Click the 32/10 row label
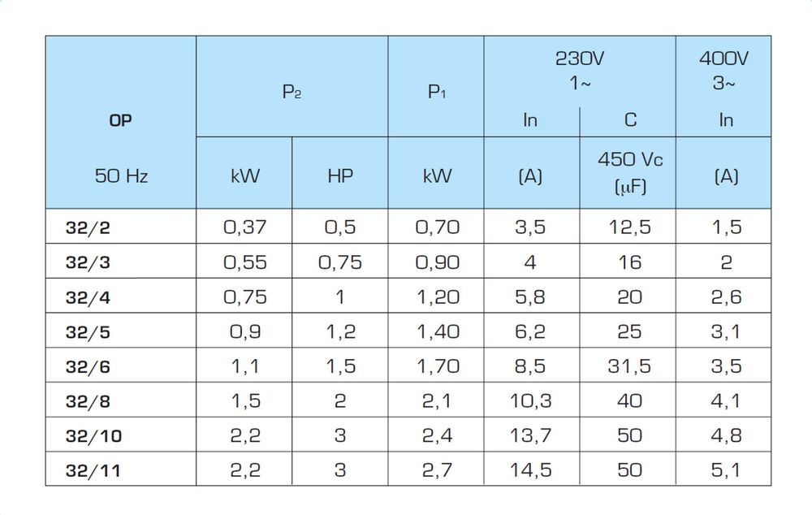The image size is (812, 515). pyautogui.click(x=93, y=436)
